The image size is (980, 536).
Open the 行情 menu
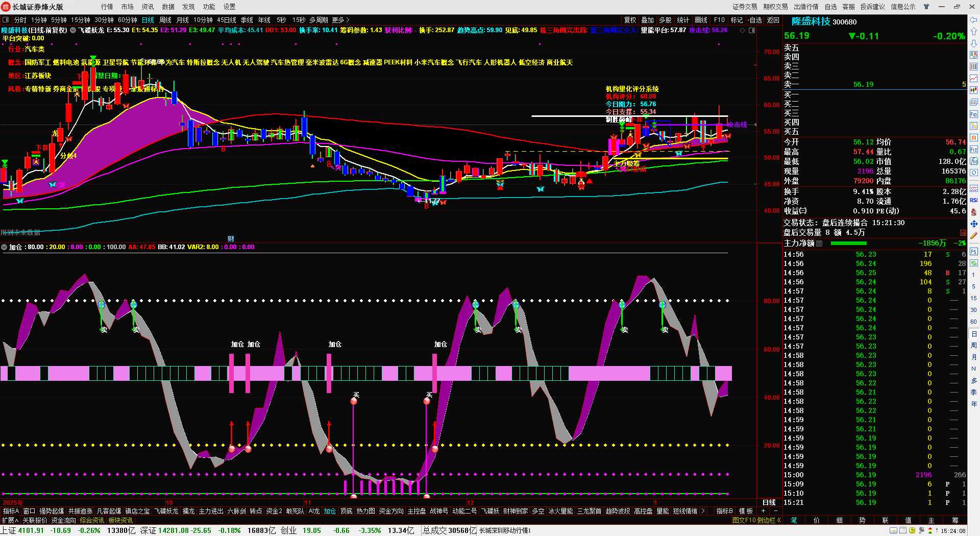[107, 7]
